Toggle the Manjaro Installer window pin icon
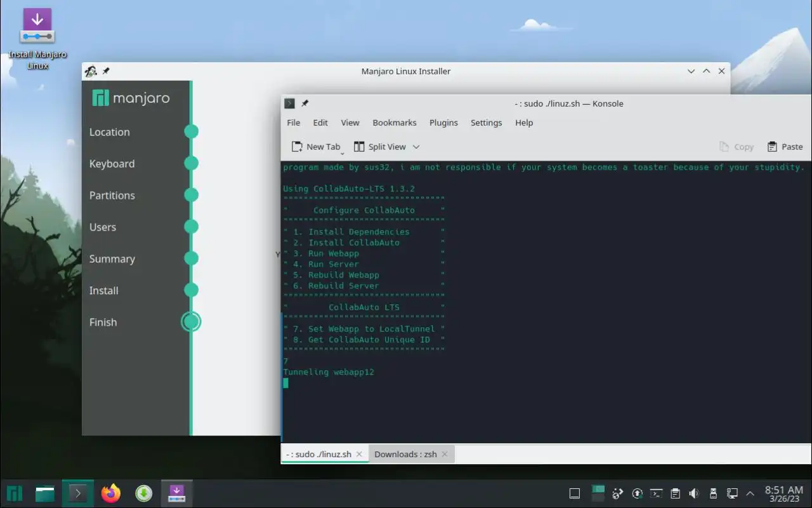Screen dimensions: 812x508 (106, 71)
